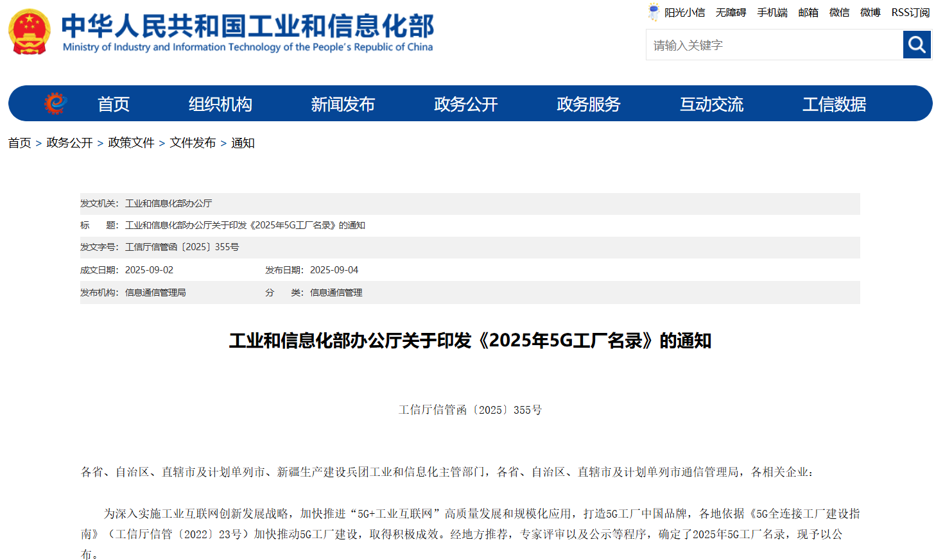
Task: Open the 手机端 mobile version link
Action: pyautogui.click(x=772, y=12)
